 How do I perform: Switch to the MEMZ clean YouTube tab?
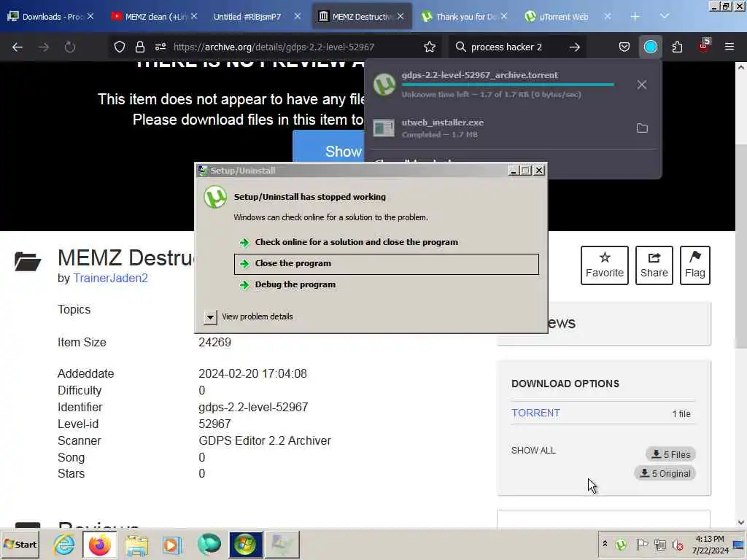(155, 17)
